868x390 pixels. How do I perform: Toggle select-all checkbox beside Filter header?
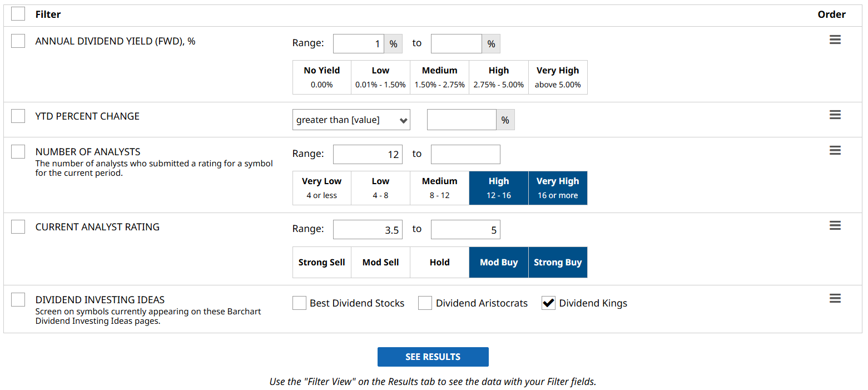18,14
